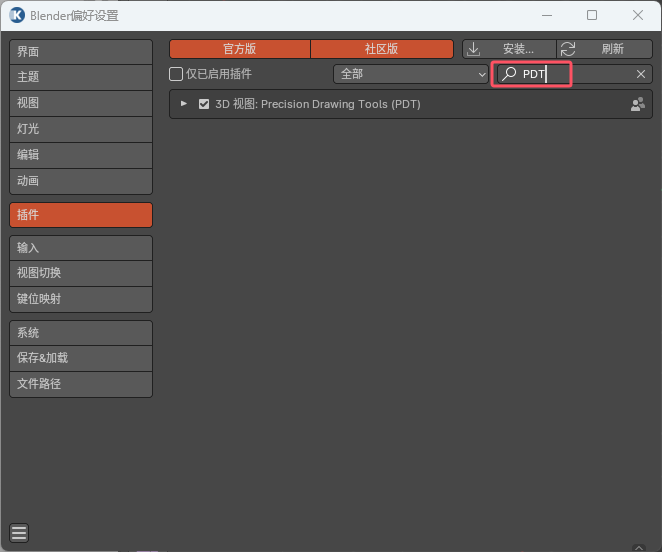The image size is (662, 552).
Task: Open the category dropdown showing 全部
Action: (410, 74)
